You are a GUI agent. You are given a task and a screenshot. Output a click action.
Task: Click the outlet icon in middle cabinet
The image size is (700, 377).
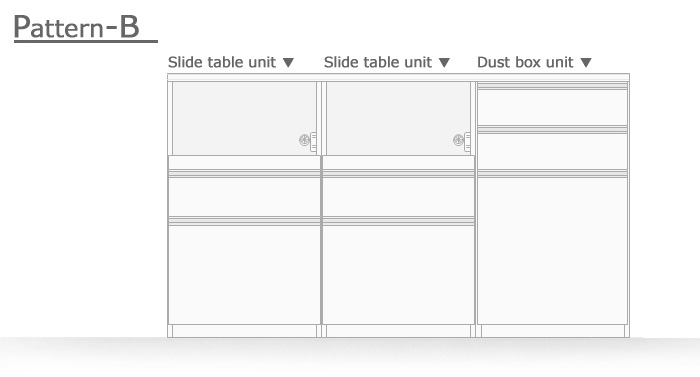click(458, 140)
